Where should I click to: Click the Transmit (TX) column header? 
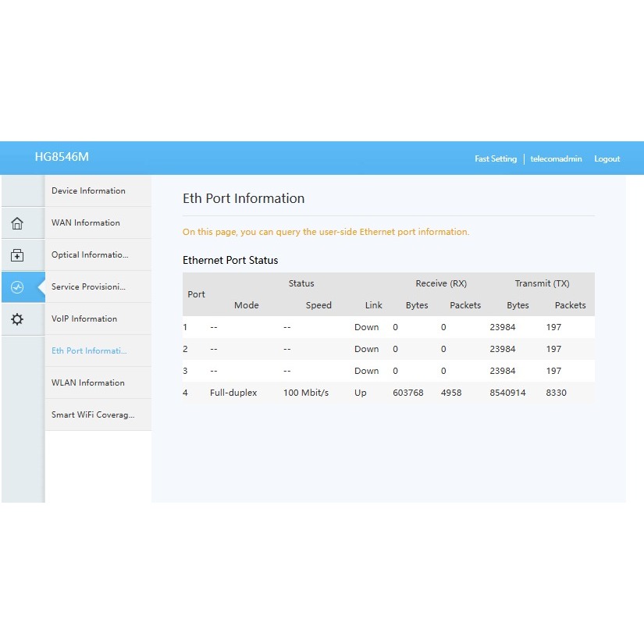(542, 283)
